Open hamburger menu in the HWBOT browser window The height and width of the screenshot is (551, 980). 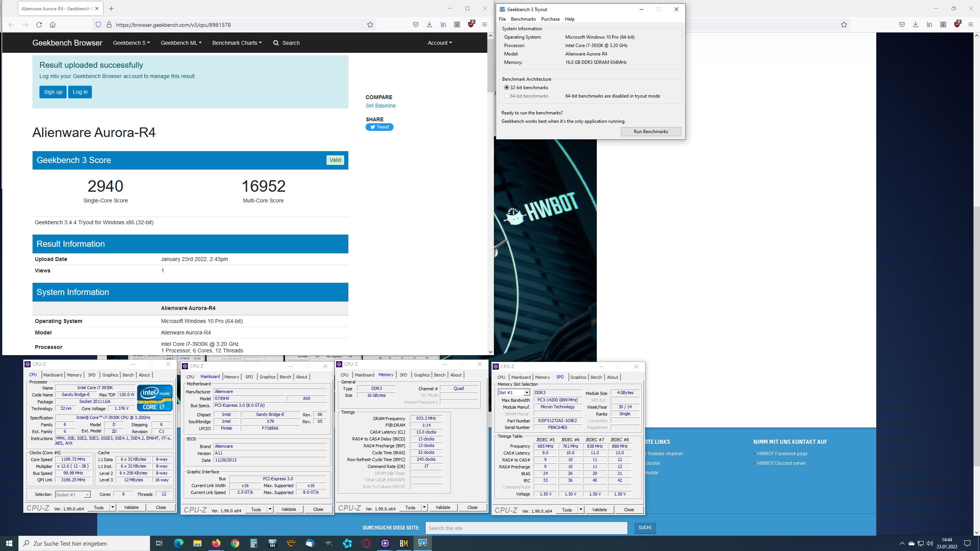(970, 25)
